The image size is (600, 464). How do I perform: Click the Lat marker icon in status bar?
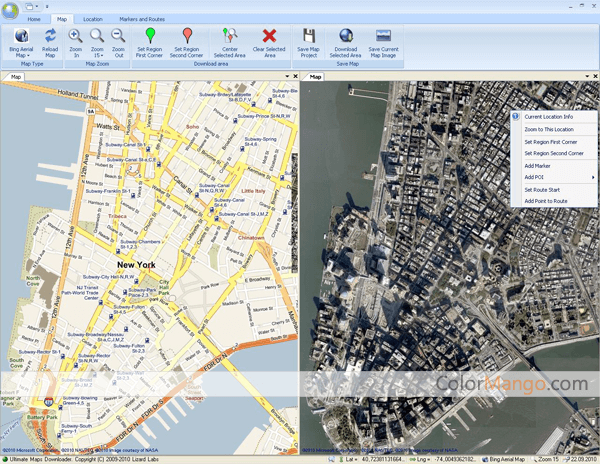(x=341, y=459)
